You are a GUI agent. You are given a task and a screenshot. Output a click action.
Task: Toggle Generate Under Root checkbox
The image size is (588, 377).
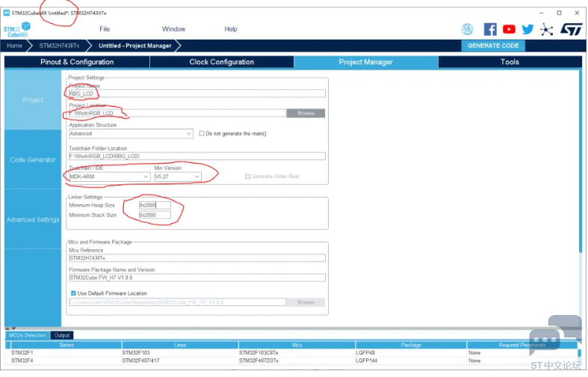[247, 177]
